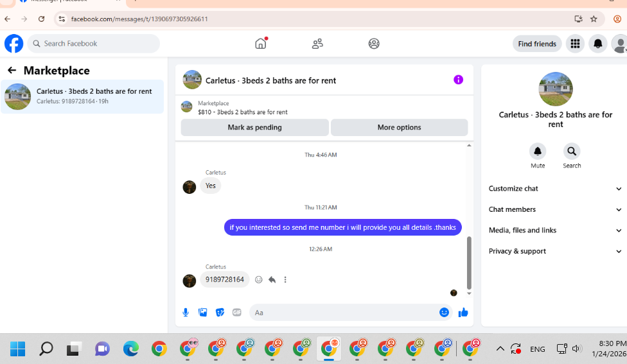The image size is (627, 364).
Task: Reload the browser page
Action: coord(42,19)
